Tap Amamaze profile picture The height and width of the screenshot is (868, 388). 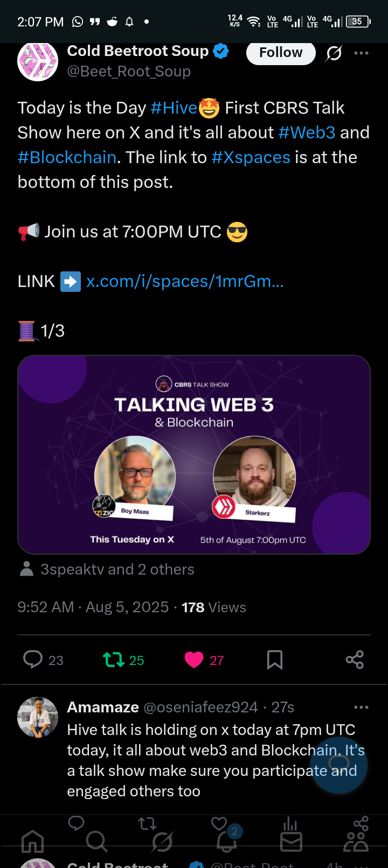click(38, 717)
